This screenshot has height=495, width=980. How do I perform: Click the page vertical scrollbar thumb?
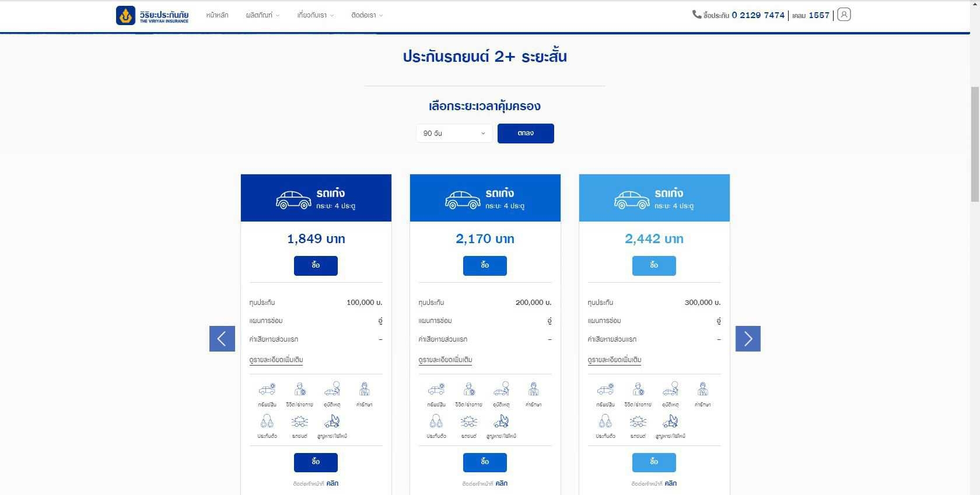975,143
